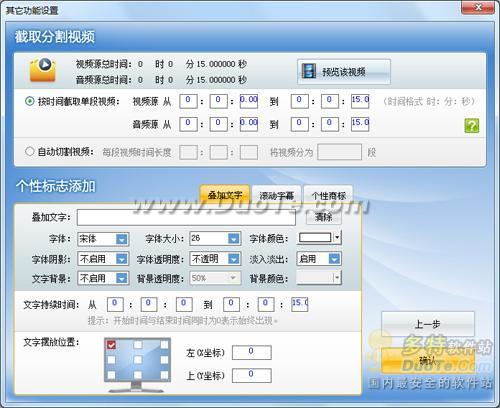Click the 上一步 button
500x408 pixels.
coord(428,324)
